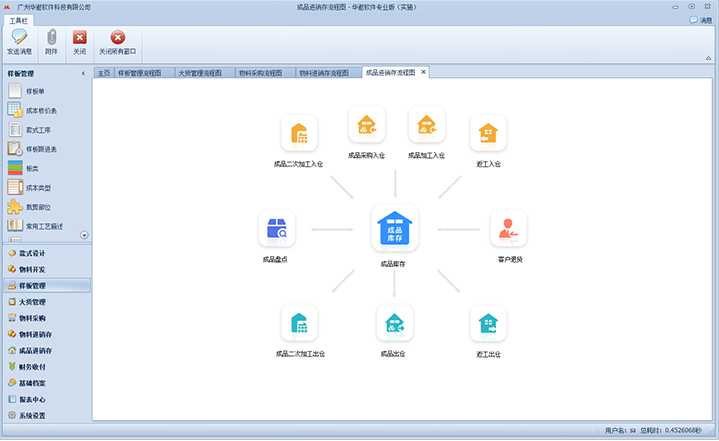
Task: Select the 系统设置 module
Action: pos(47,416)
